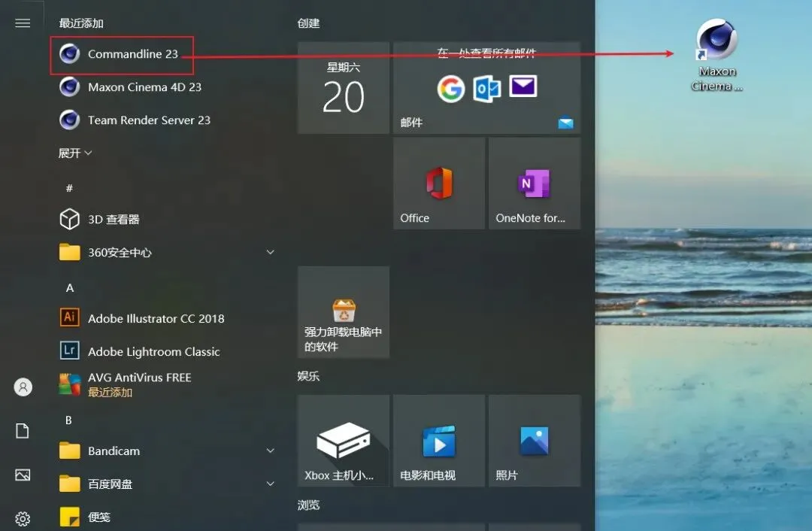The image size is (812, 531).
Task: Click the 浏览 group header
Action: pyautogui.click(x=309, y=505)
